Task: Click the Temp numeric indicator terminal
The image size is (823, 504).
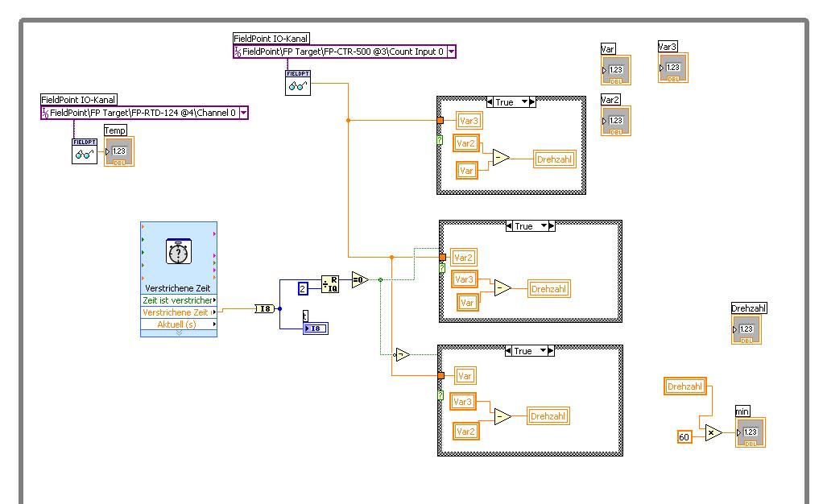Action: point(119,151)
